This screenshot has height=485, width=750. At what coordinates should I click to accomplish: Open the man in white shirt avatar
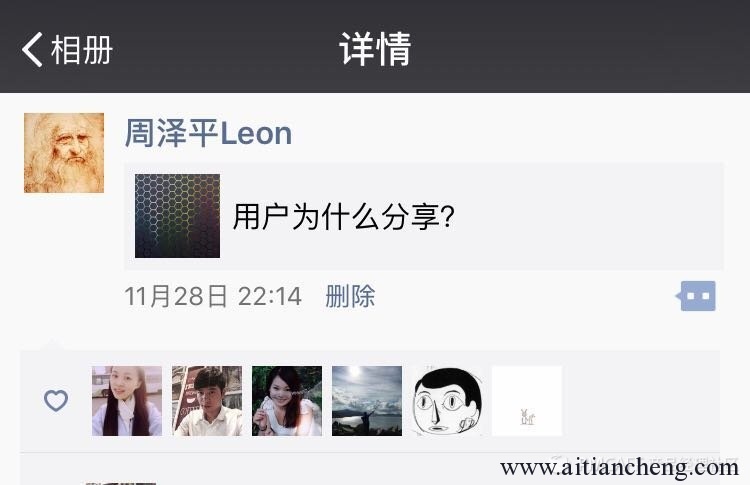click(207, 401)
